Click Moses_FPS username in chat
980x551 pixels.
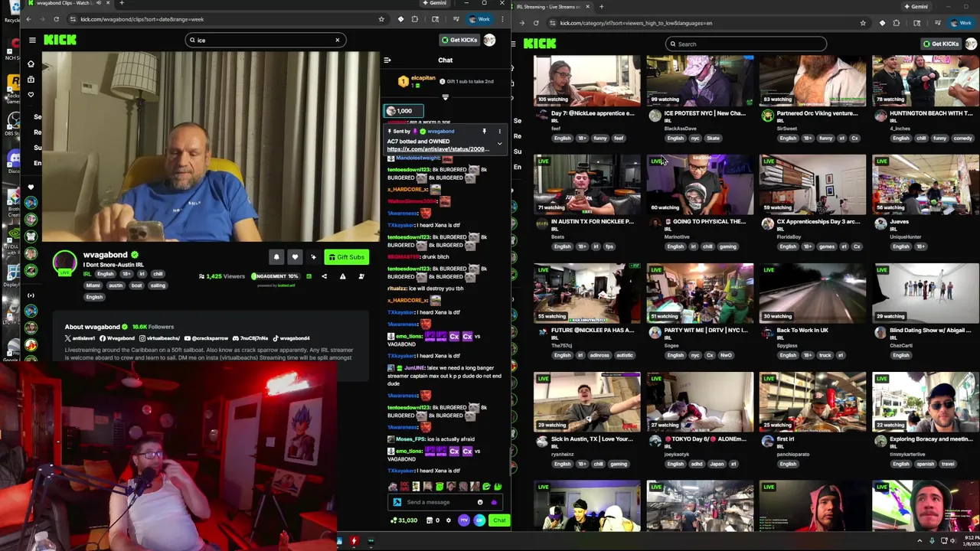410,439
